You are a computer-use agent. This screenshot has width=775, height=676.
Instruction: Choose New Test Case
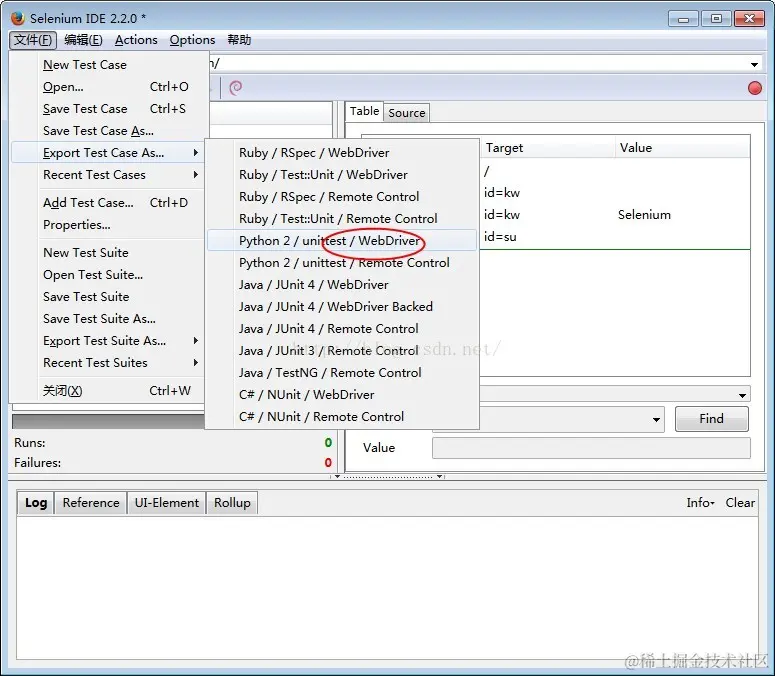[108, 65]
